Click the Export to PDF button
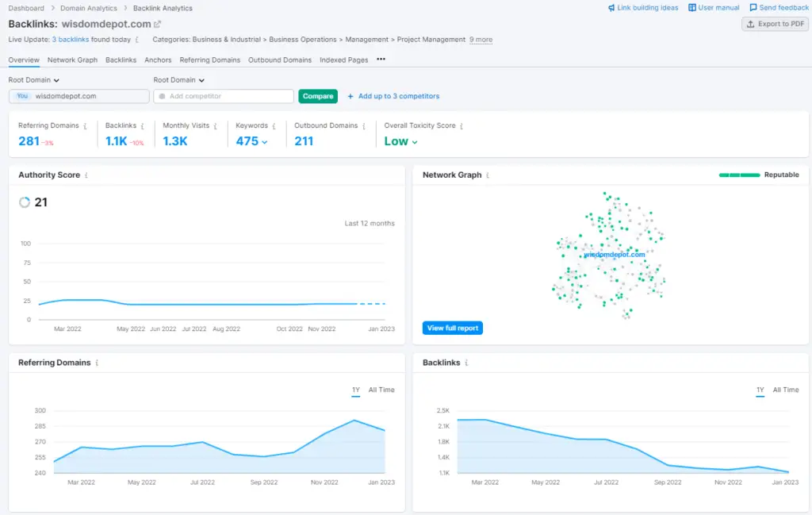 coord(776,25)
